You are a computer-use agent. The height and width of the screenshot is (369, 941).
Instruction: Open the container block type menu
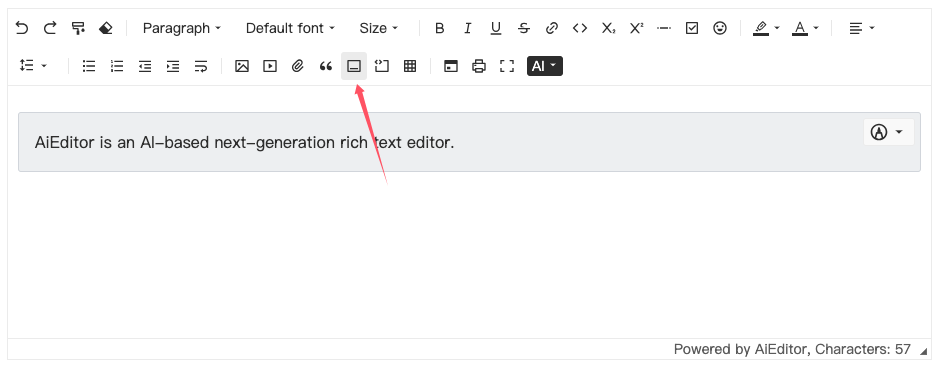(x=888, y=132)
